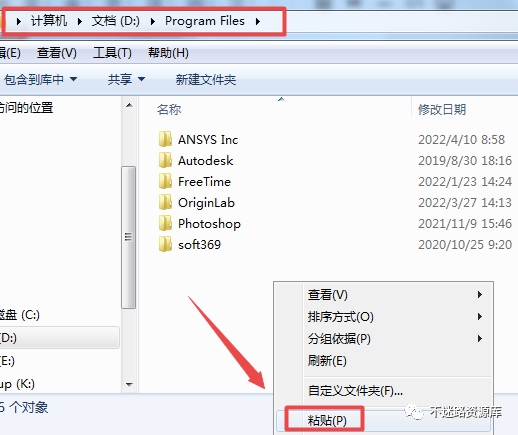Click the Photoshop folder icon

[165, 223]
